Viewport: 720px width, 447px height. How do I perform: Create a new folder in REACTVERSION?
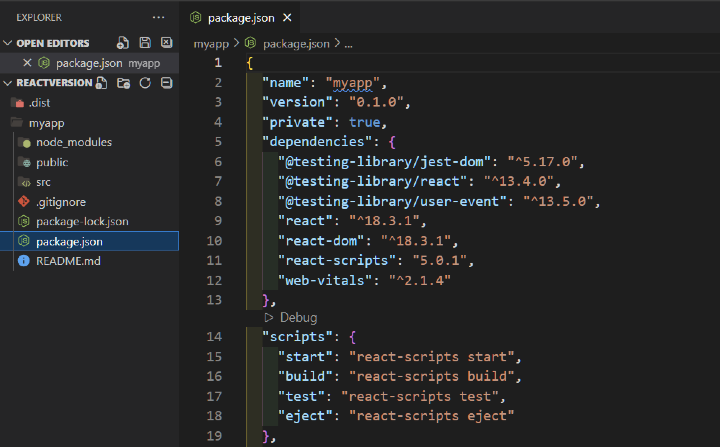(x=123, y=83)
